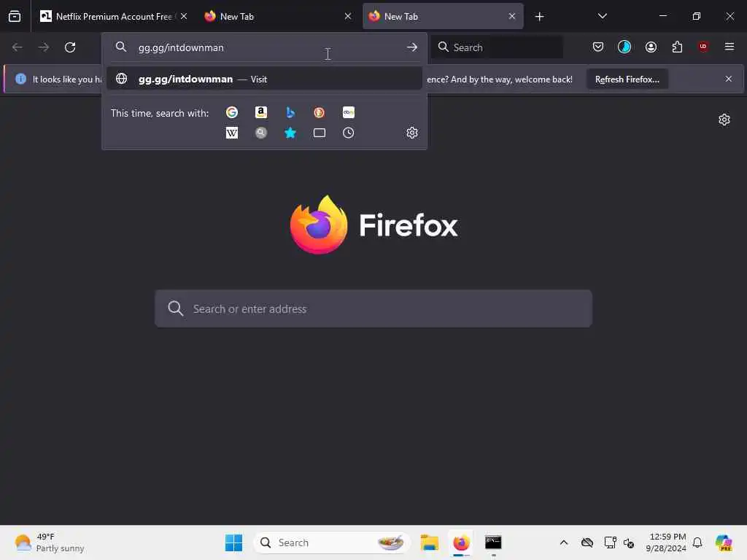The image size is (747, 560).
Task: Open the terminal app on the taskbar
Action: click(493, 542)
